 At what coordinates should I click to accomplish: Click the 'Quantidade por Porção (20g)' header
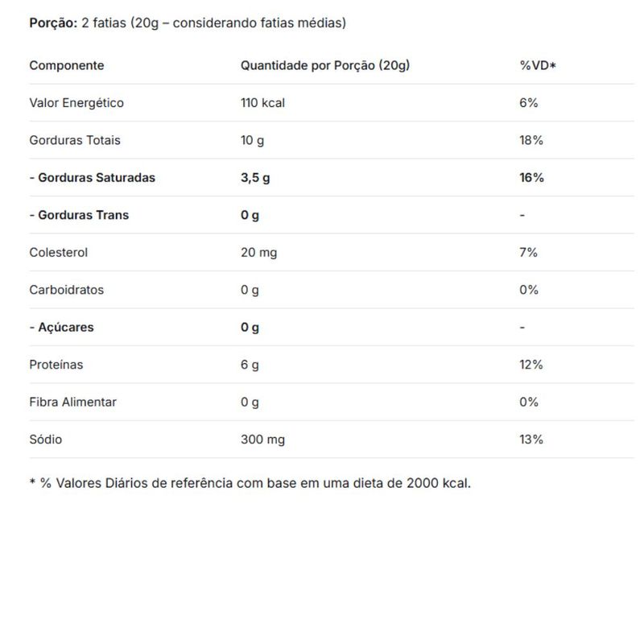pos(325,65)
